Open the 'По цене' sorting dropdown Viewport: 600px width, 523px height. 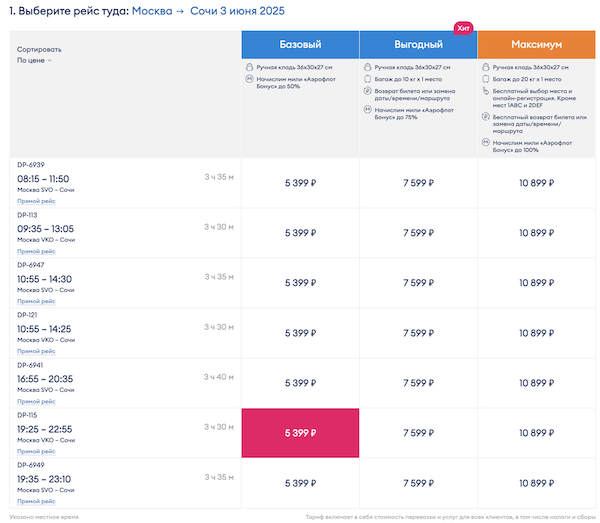pyautogui.click(x=34, y=61)
